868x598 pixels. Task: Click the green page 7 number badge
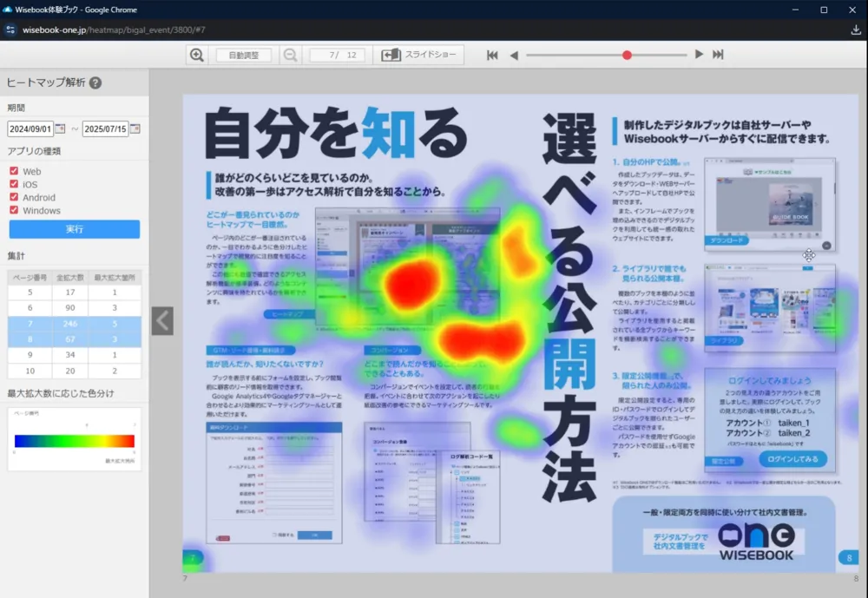[x=193, y=557]
